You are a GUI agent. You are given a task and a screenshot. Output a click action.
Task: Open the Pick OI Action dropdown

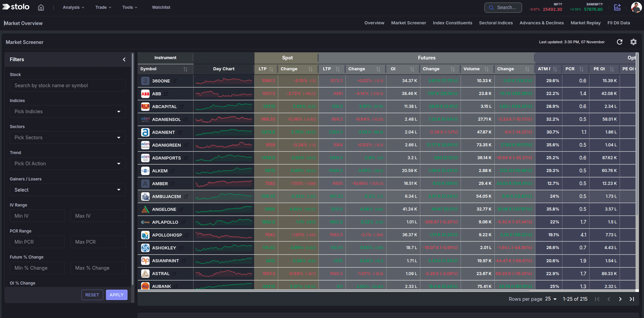[67, 164]
